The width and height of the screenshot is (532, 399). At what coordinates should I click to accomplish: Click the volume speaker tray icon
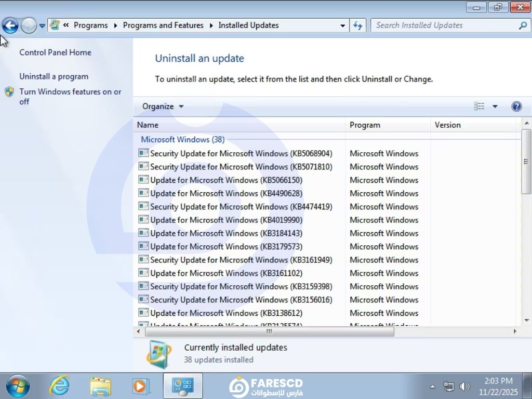pos(464,387)
